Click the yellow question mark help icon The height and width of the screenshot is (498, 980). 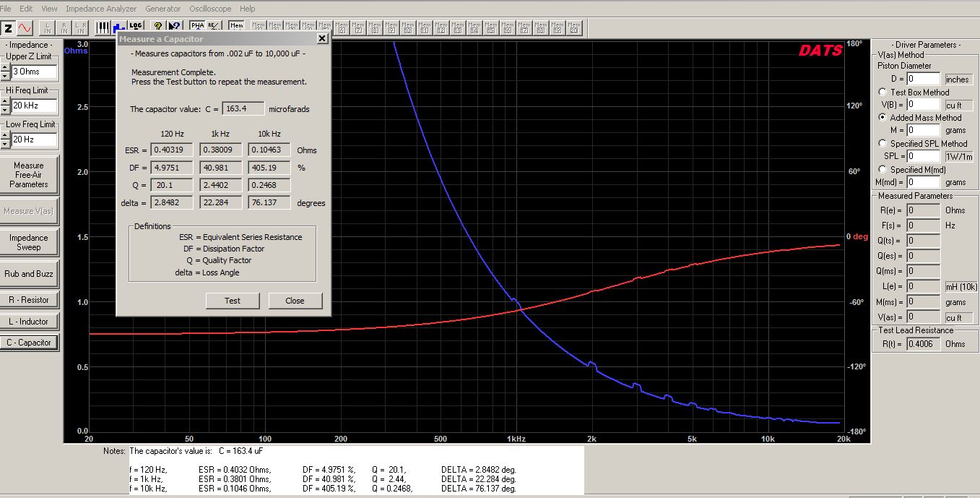157,27
